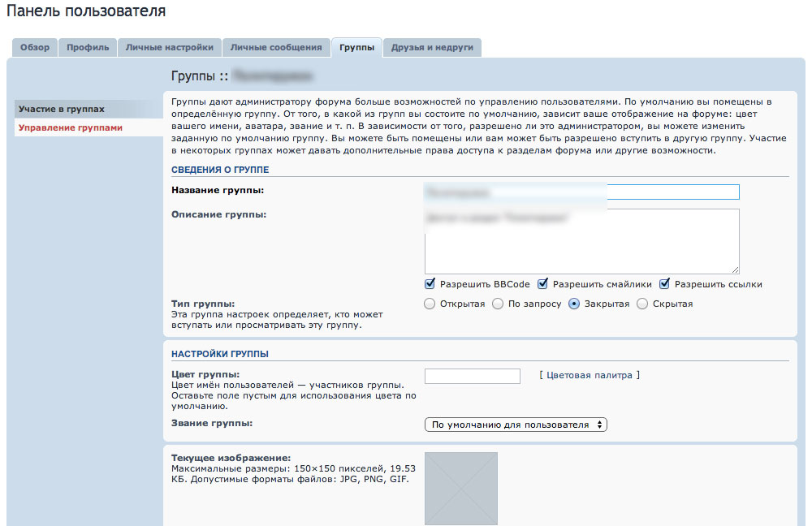Screen dimensions: 812x526
Task: Toggle the Разрешить BBCode checkbox
Action: [430, 284]
